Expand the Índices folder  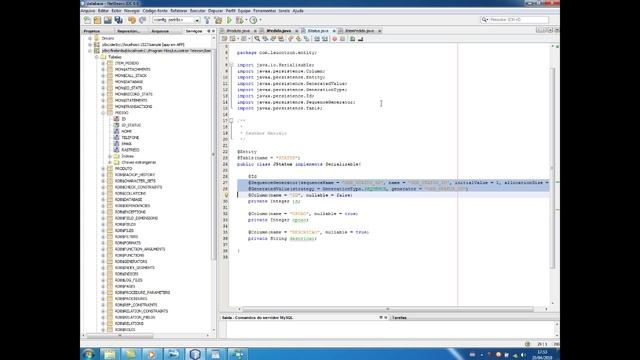[110, 156]
